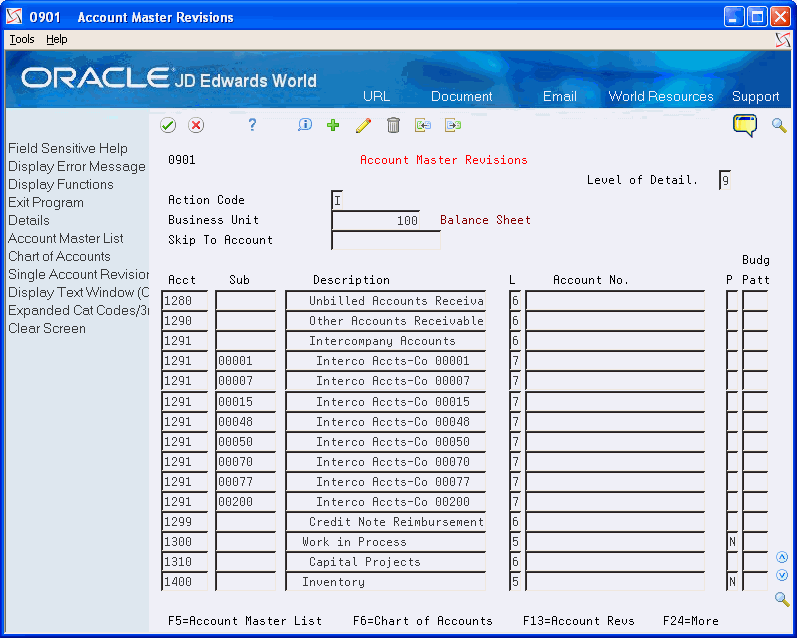Click the green plus Add icon

[333, 125]
